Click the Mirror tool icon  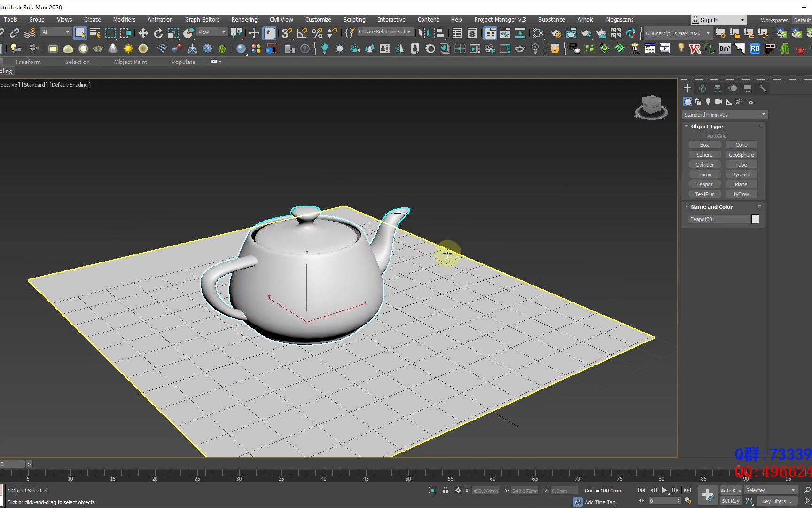click(x=423, y=33)
